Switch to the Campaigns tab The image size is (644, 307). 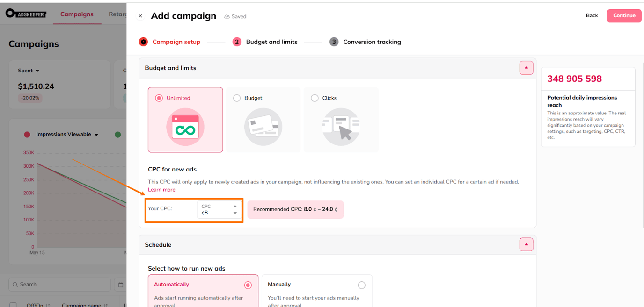tap(77, 14)
